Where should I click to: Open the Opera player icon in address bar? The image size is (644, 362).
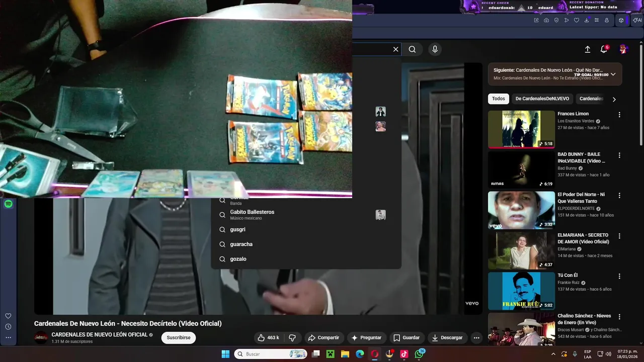[x=567, y=20]
